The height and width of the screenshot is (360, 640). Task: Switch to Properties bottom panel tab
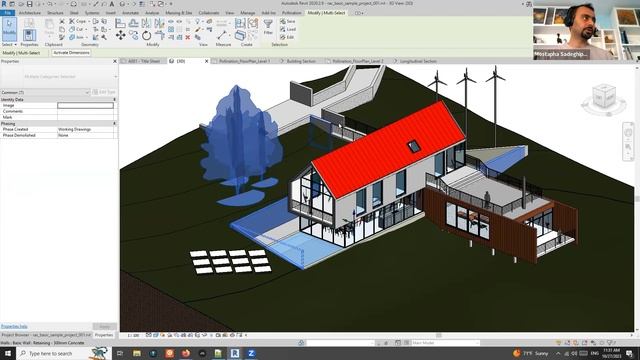coord(104,335)
